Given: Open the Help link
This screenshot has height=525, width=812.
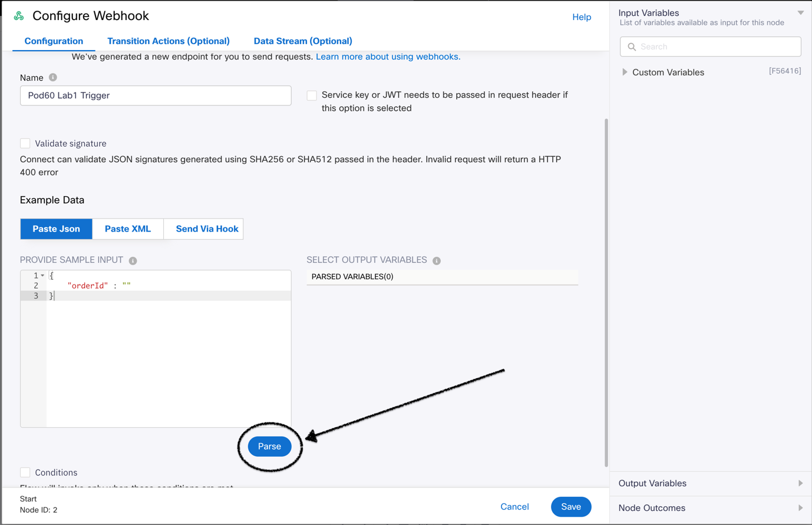Looking at the screenshot, I should click(582, 17).
